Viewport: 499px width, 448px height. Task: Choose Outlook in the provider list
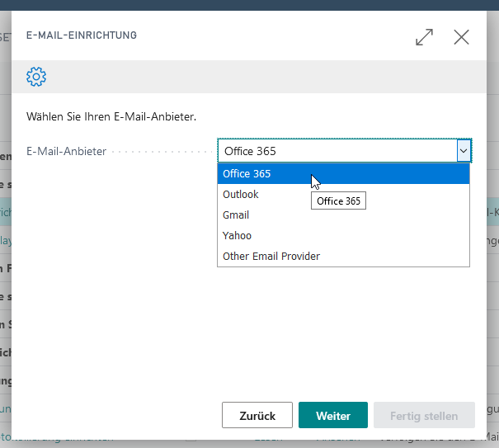(x=343, y=194)
